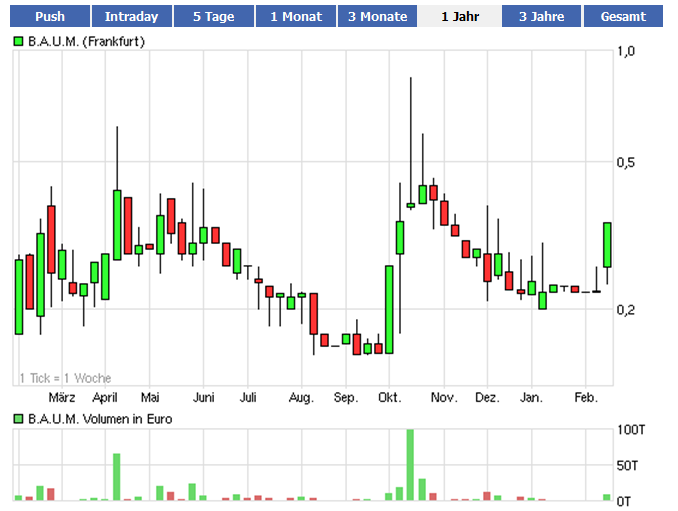Screen dimensions: 678x511
Task: Click the 50T volume axis value
Action: (x=627, y=466)
